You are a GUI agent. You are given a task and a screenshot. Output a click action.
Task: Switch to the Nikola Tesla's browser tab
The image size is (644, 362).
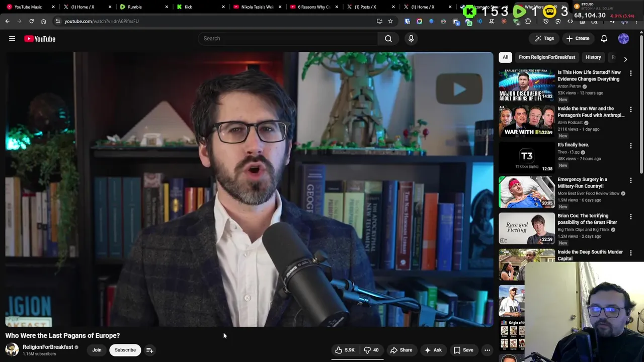[x=257, y=7]
